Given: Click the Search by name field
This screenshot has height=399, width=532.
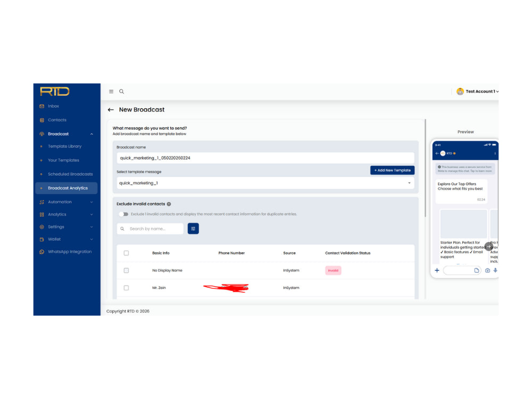Looking at the screenshot, I should tap(150, 229).
